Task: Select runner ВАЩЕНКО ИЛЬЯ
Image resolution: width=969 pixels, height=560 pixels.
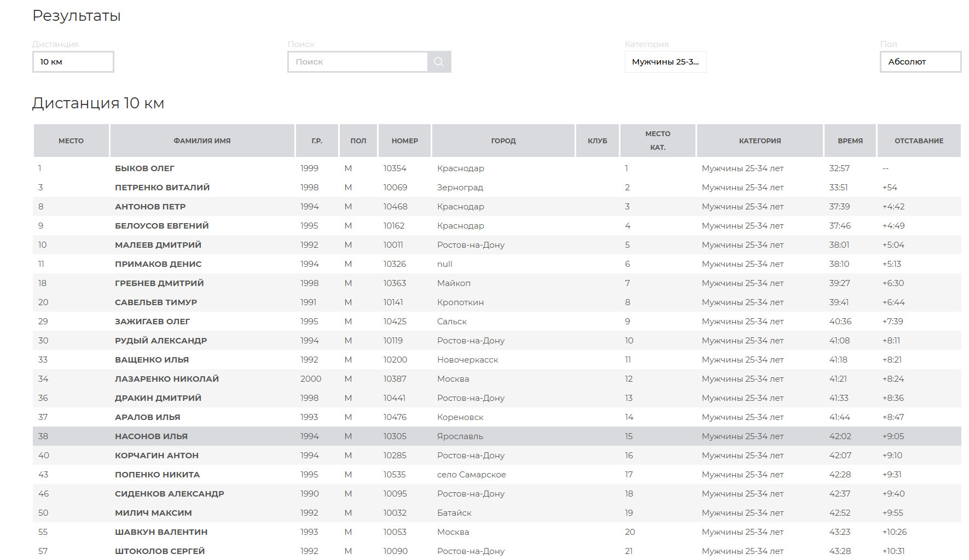Action: click(x=152, y=360)
